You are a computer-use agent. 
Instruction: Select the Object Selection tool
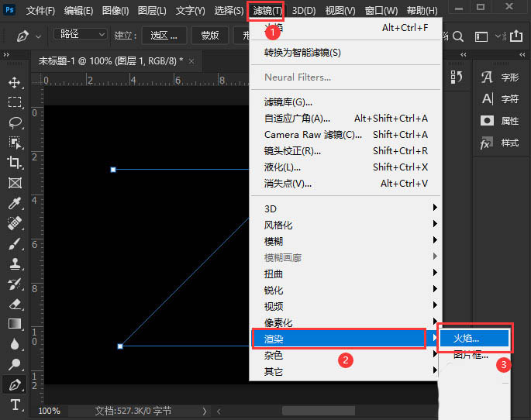click(14, 143)
